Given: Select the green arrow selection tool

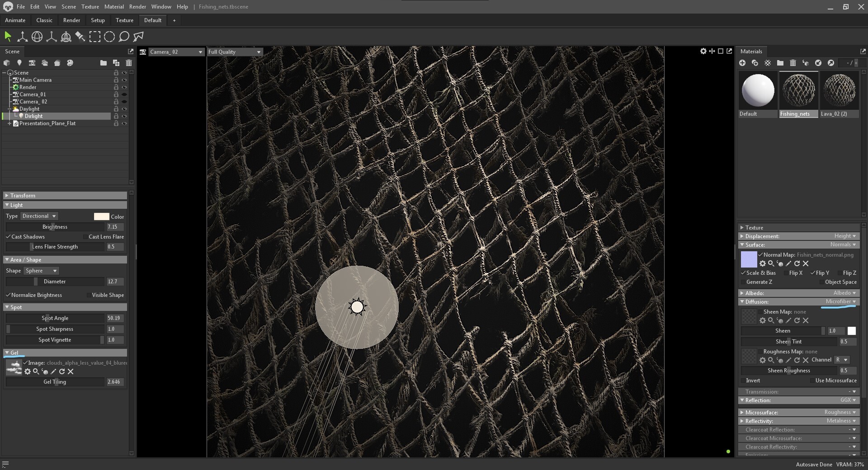Looking at the screenshot, I should [8, 37].
